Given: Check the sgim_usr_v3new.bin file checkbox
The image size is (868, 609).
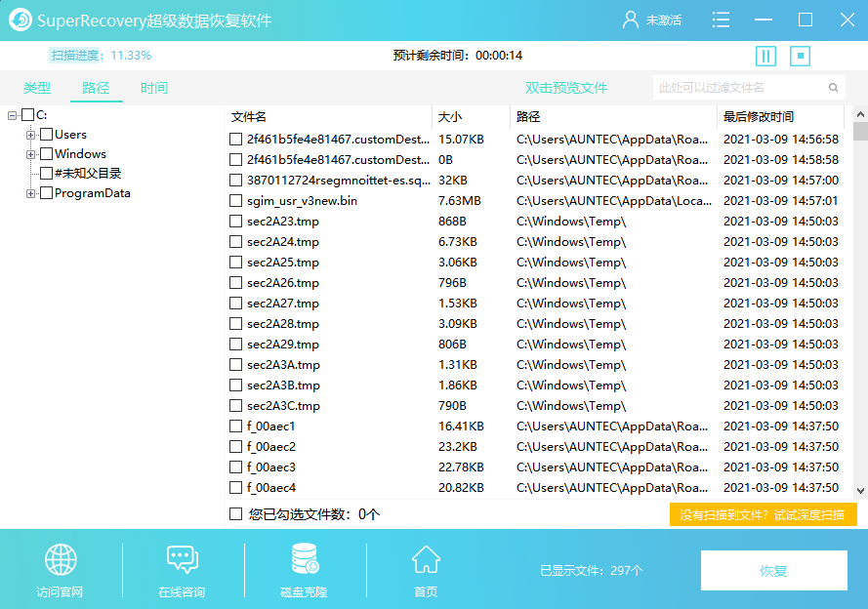Looking at the screenshot, I should [236, 201].
